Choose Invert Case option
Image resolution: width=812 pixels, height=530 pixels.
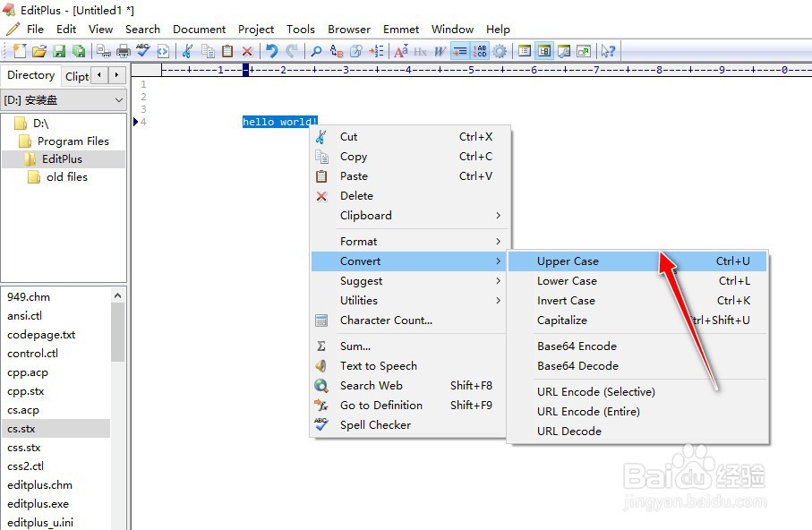tap(637, 300)
